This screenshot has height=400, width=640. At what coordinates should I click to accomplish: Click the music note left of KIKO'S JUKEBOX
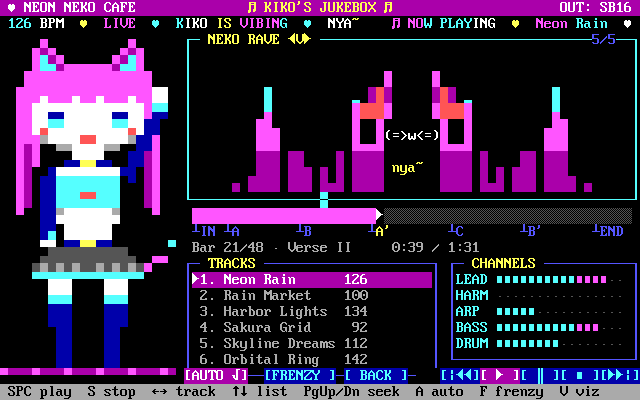(252, 7)
